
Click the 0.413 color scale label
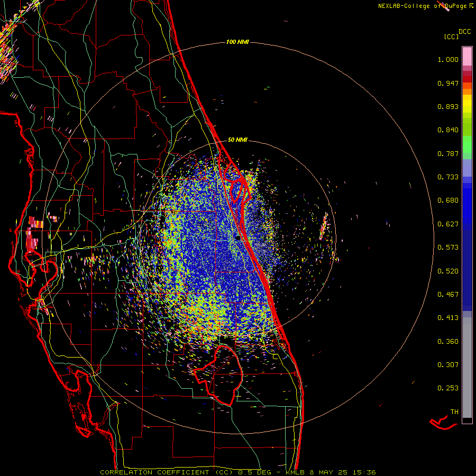(448, 318)
